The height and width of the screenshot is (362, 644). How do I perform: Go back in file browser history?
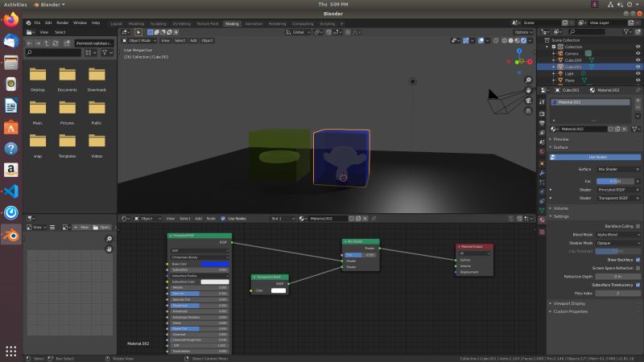pos(29,43)
